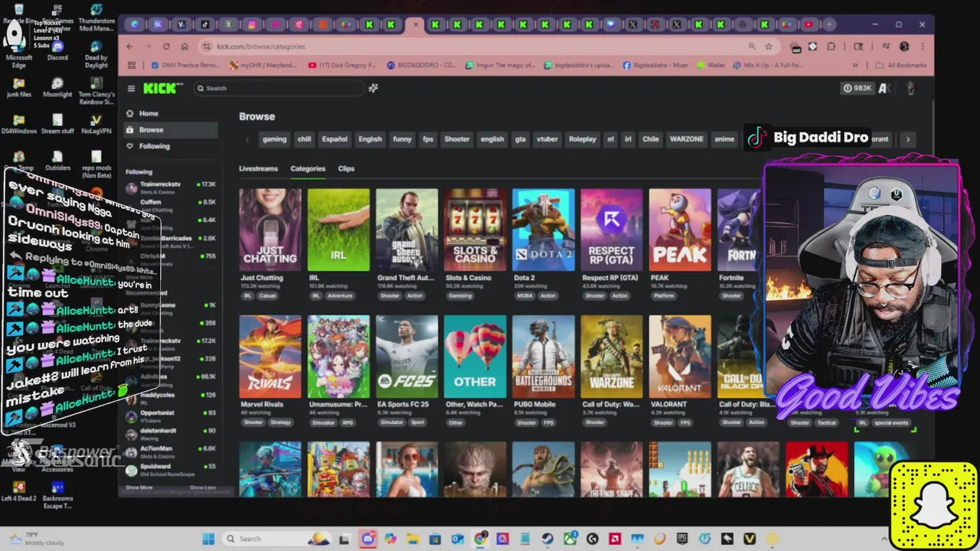Open the PEAK category thumbnail
This screenshot has width=980, height=551.
pos(680,230)
